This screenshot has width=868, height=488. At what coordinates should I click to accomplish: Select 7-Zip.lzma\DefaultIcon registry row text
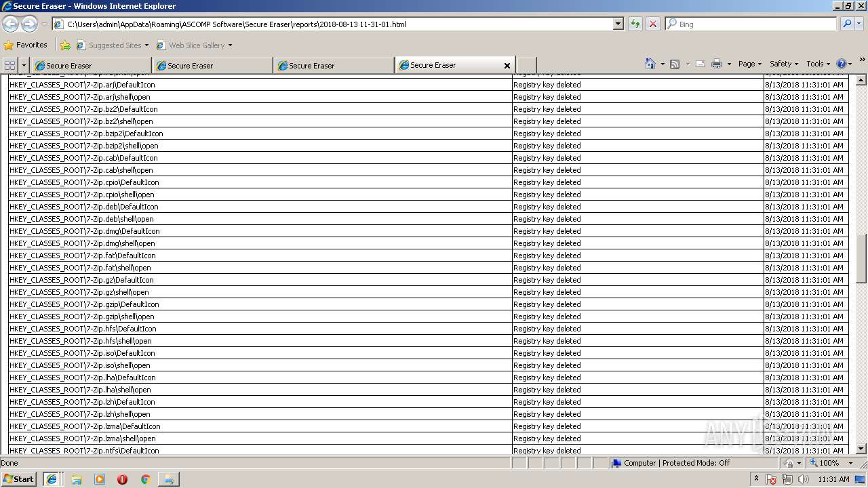point(85,426)
